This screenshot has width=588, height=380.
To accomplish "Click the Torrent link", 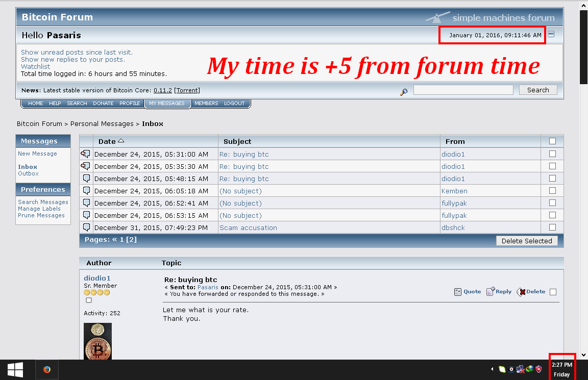I will tap(187, 90).
